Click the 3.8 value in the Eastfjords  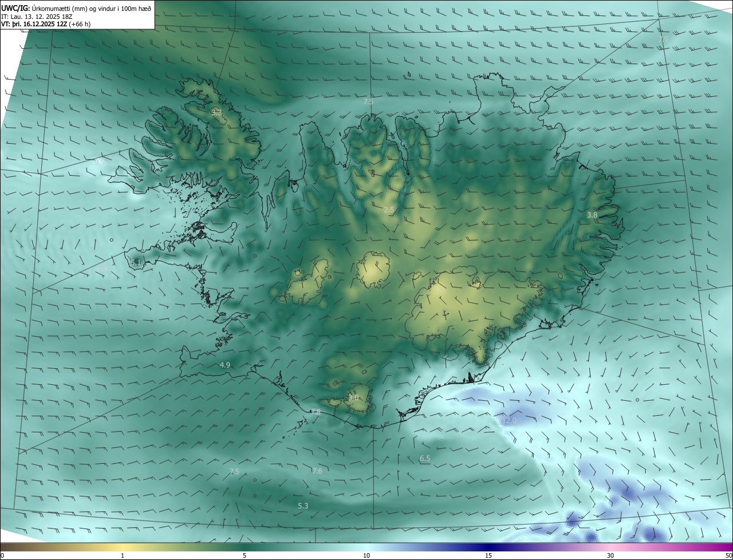tap(592, 215)
